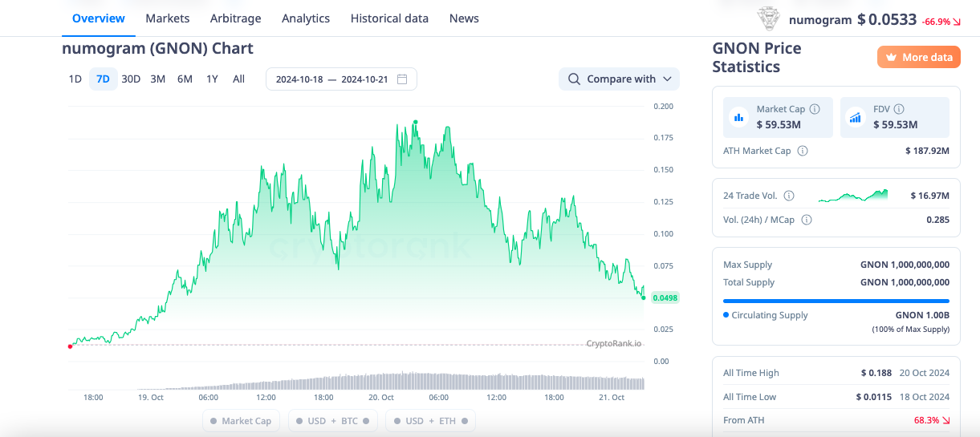Click the FDV chart icon
980x437 pixels.
pos(855,117)
